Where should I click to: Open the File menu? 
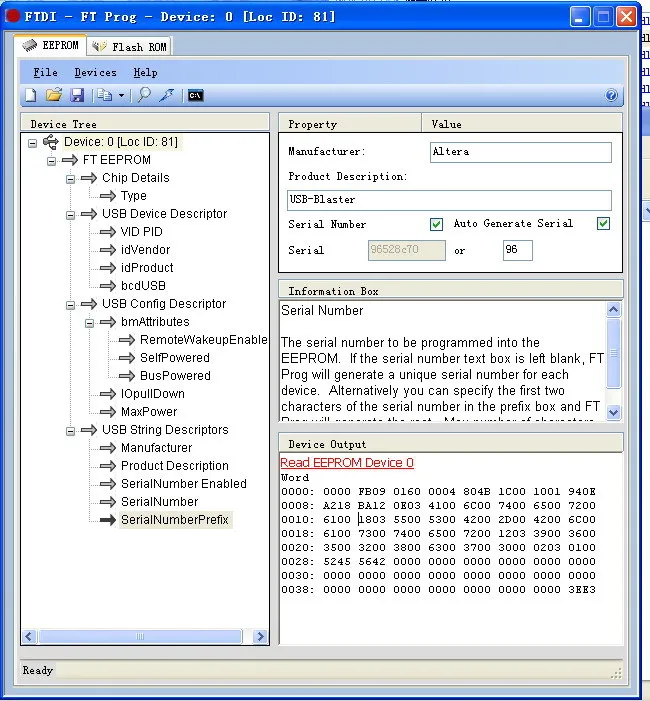tap(46, 72)
